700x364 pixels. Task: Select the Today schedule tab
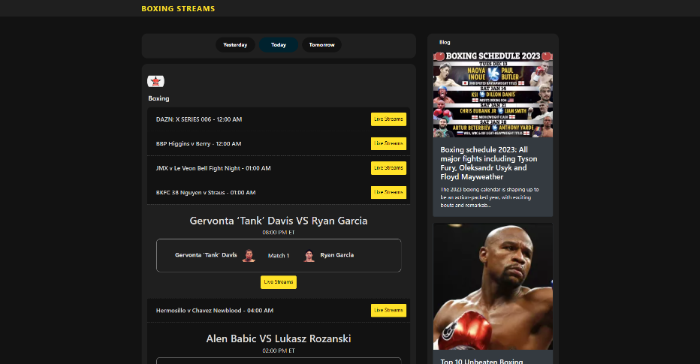pyautogui.click(x=278, y=45)
